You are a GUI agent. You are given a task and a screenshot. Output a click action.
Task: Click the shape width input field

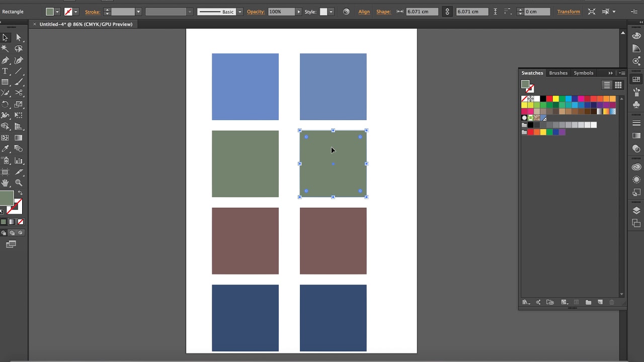[422, 12]
